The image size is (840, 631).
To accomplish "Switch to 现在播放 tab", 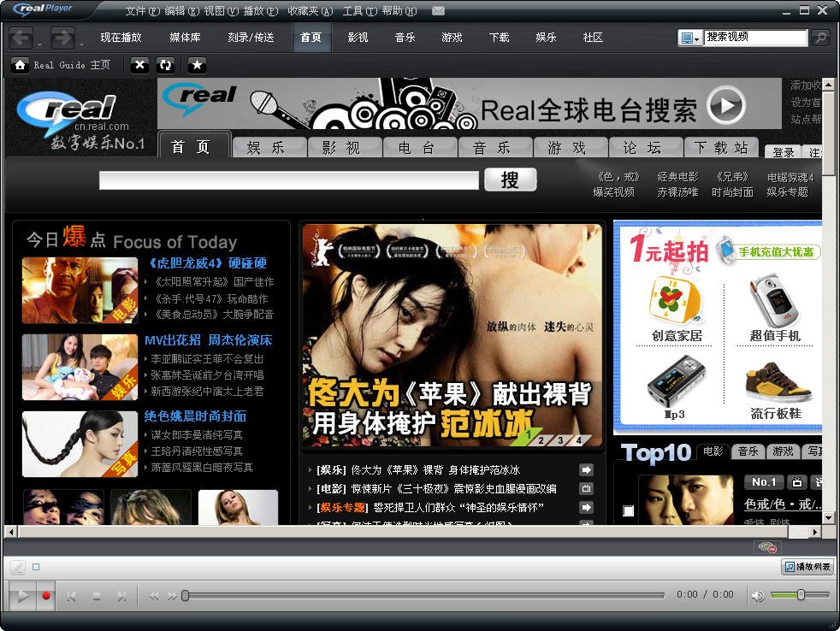I will pyautogui.click(x=121, y=38).
